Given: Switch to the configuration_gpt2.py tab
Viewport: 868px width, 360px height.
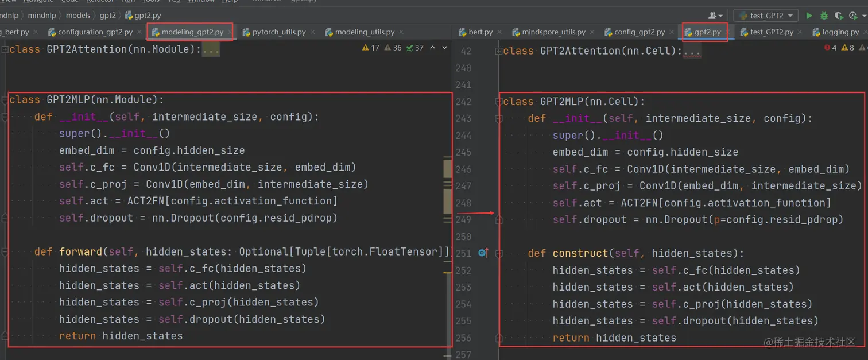Looking at the screenshot, I should click(x=95, y=32).
